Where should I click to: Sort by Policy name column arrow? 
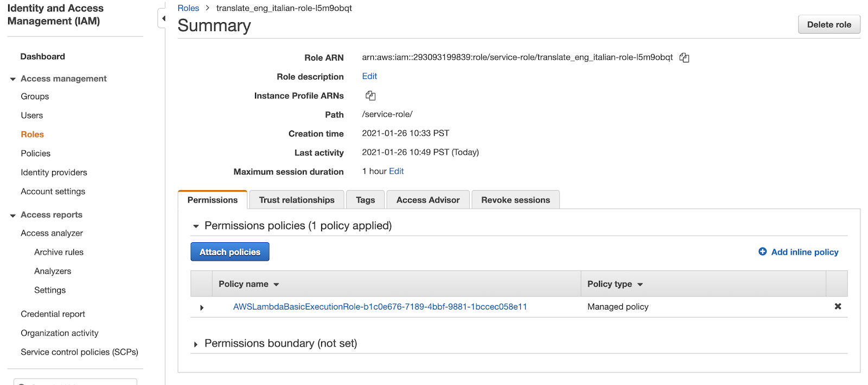pyautogui.click(x=276, y=285)
